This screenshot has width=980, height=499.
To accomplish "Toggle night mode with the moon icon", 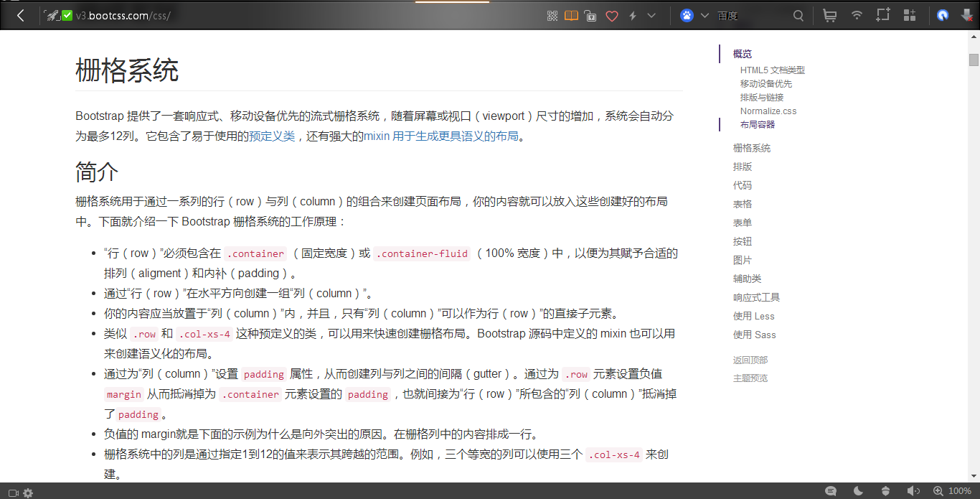I will click(x=858, y=490).
